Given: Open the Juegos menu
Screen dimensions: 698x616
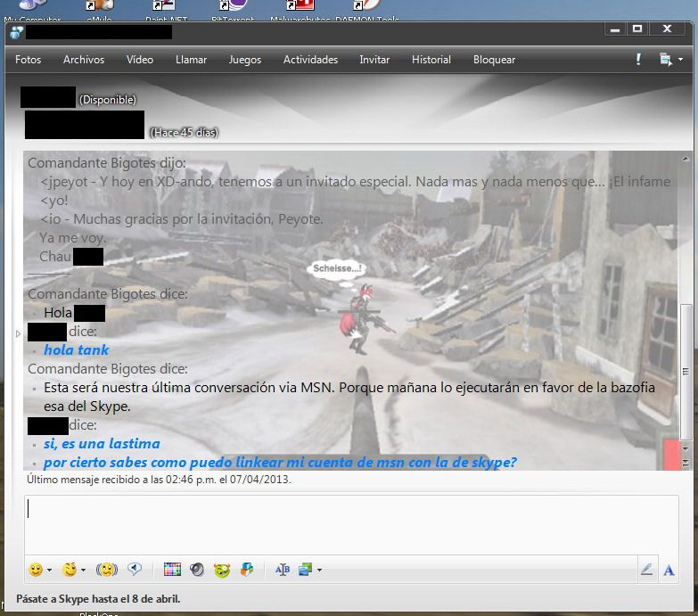Looking at the screenshot, I should click(x=245, y=60).
